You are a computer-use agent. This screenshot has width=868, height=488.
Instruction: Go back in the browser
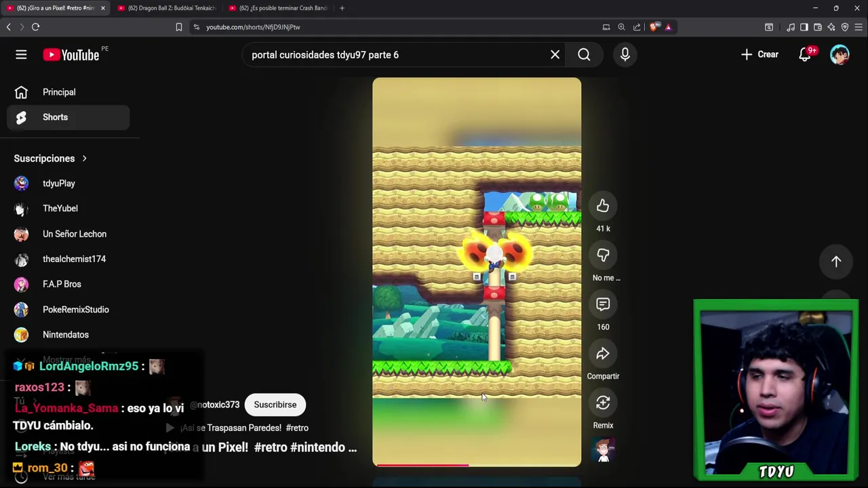(8, 27)
